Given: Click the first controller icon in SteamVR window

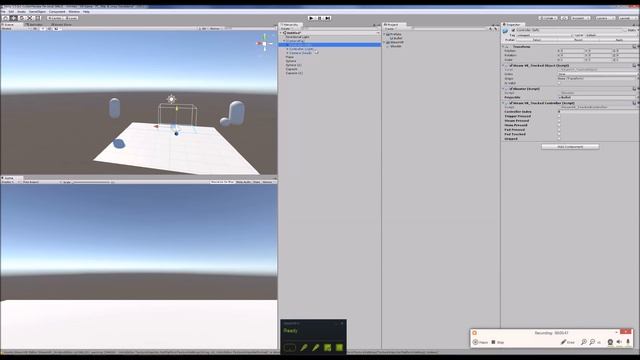Looking at the screenshot, I should click(304, 348).
